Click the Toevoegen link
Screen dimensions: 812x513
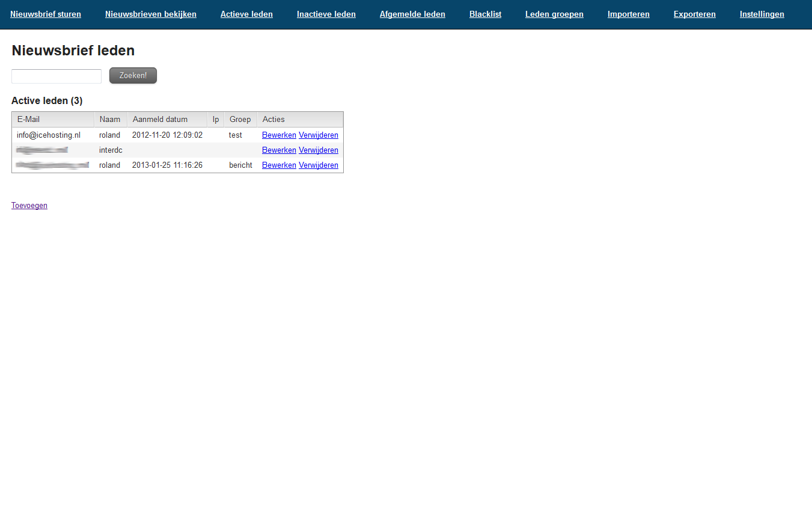click(x=29, y=206)
